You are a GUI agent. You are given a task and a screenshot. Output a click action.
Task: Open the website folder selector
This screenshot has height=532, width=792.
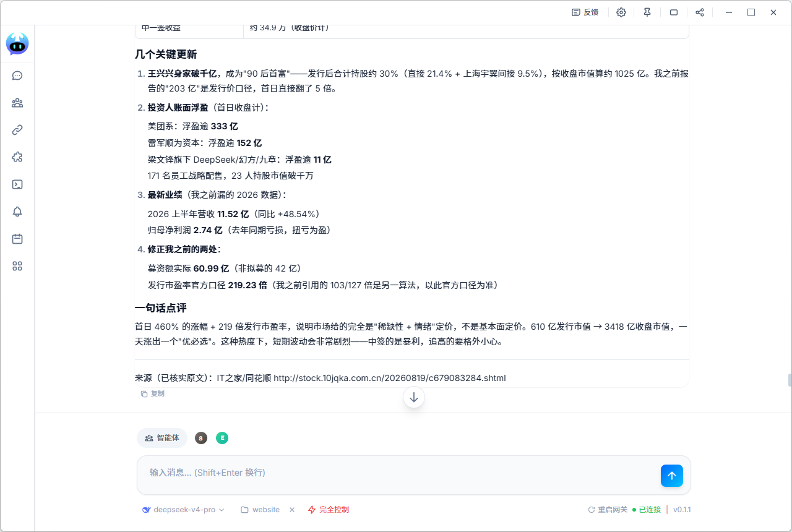point(260,510)
